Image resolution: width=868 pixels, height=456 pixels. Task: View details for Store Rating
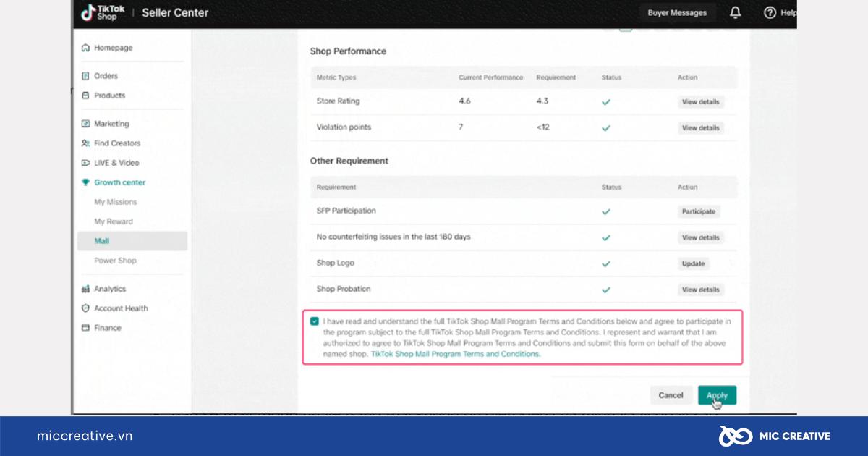(x=700, y=102)
